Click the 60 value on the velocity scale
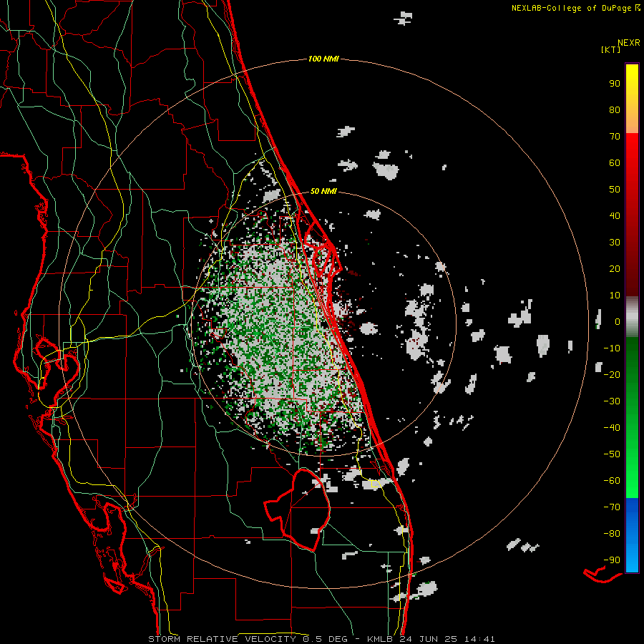Viewport: 644px width, 644px height. pyautogui.click(x=615, y=163)
